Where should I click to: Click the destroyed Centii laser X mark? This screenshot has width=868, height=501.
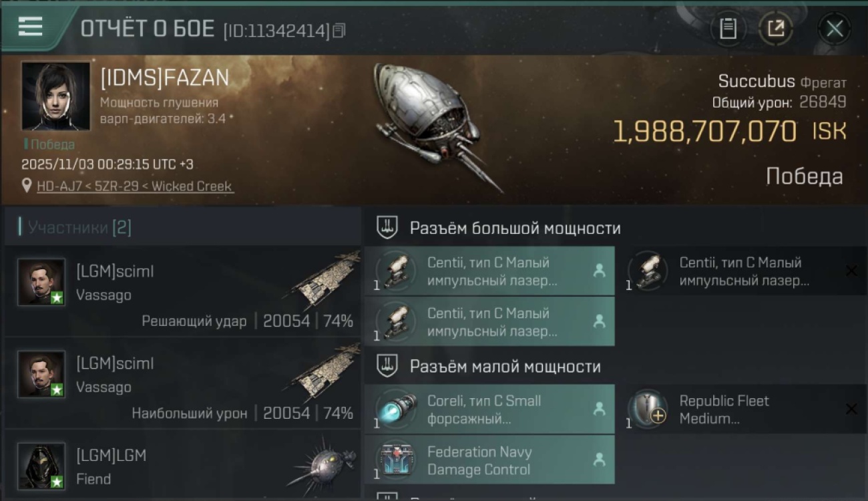pyautogui.click(x=851, y=271)
